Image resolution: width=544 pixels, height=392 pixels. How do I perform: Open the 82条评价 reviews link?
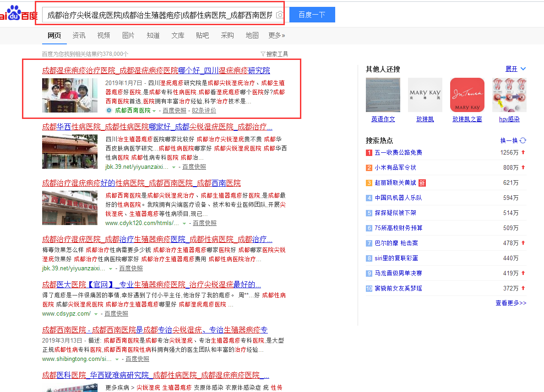(x=204, y=110)
